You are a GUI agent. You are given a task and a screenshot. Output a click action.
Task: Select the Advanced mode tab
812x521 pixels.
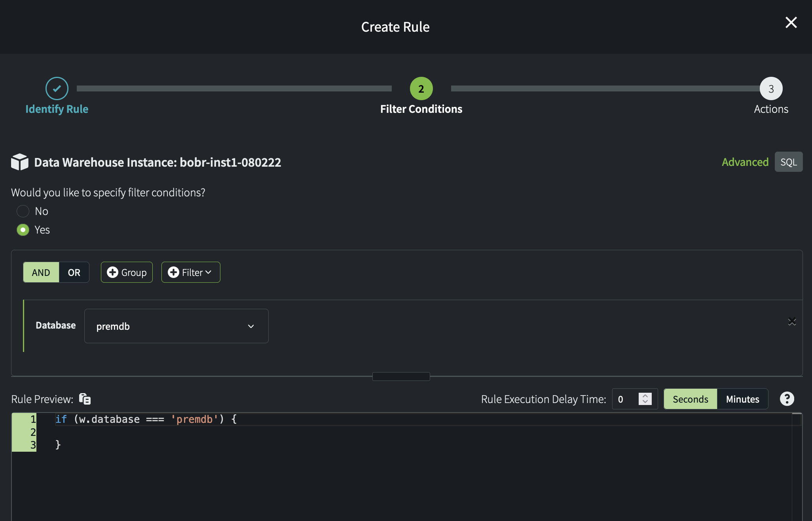click(745, 162)
